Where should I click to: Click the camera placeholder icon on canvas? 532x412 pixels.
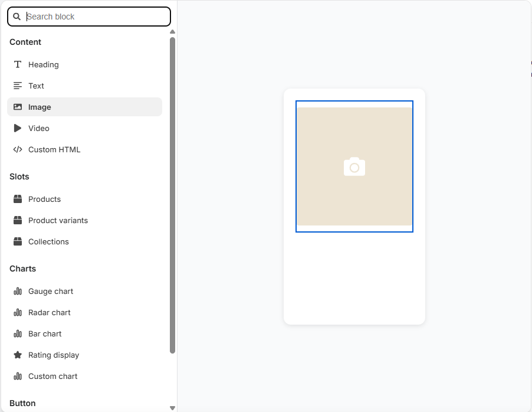point(354,166)
